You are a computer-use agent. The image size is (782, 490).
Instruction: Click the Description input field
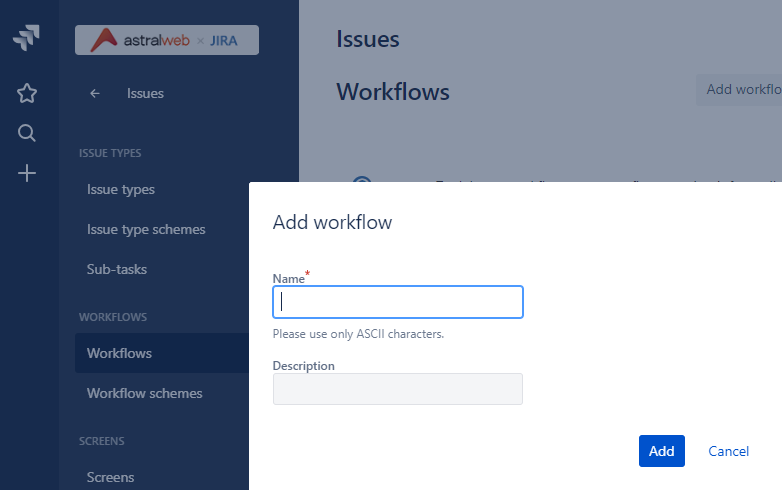pyautogui.click(x=397, y=389)
